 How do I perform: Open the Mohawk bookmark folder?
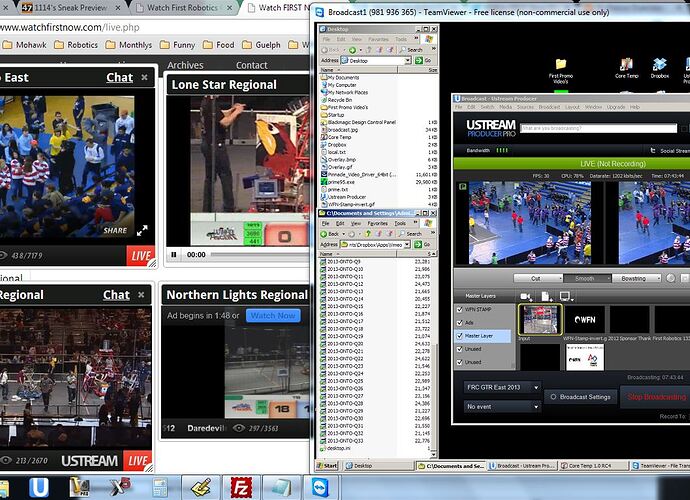pyautogui.click(x=25, y=45)
